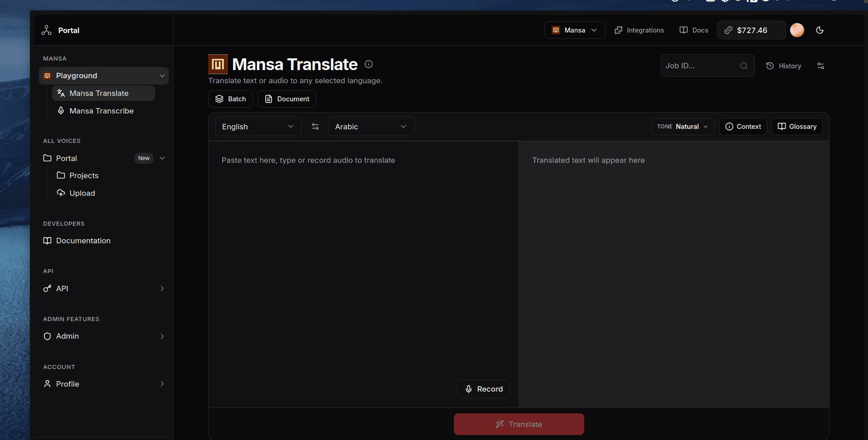
Task: Click the $727.46 credit balance button
Action: point(751,30)
